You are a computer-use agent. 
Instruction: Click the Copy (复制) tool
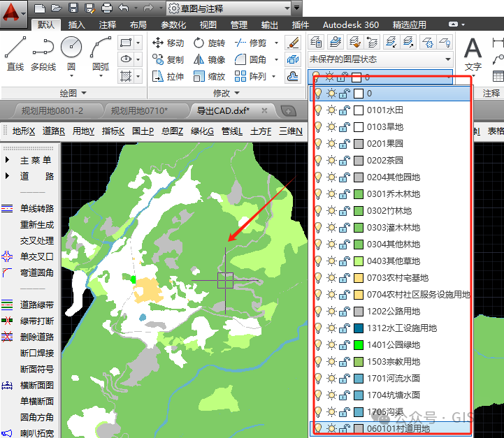[x=168, y=60]
